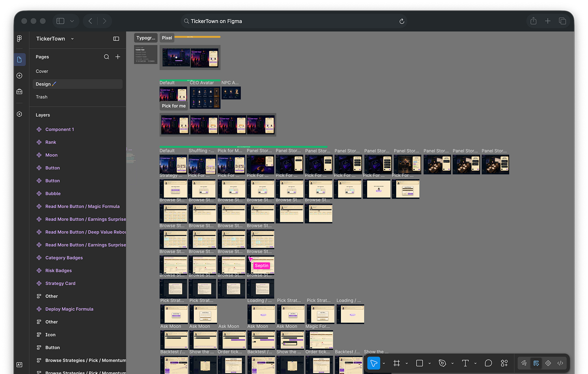Select the Comment bubble tool
This screenshot has width=588, height=374.
point(488,363)
